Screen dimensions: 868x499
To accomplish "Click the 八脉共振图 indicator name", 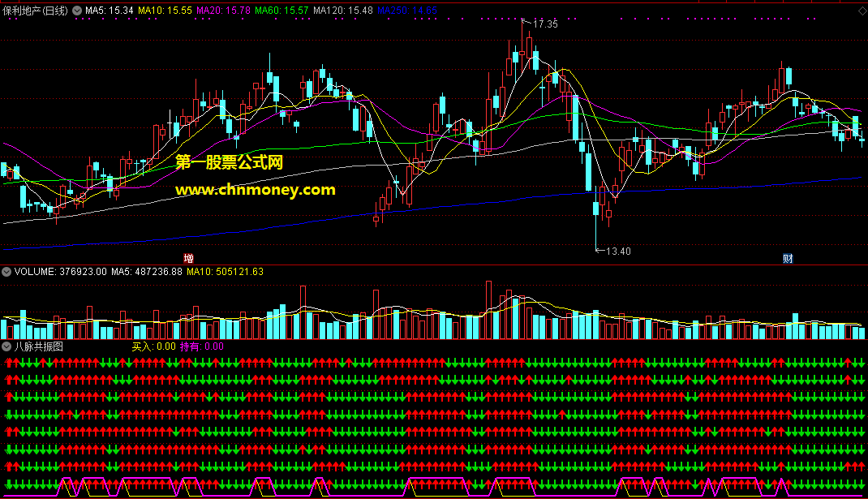I will [39, 346].
